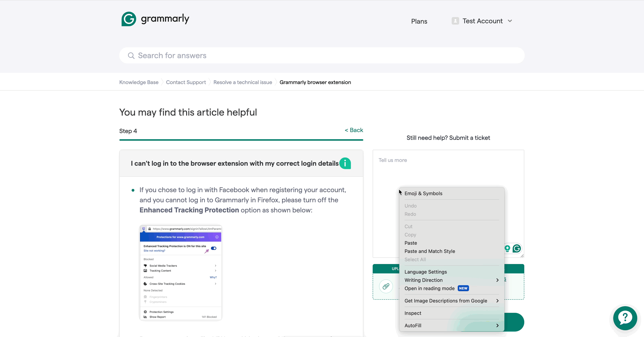Click the green info icon beside heading
This screenshot has width=644, height=337.
coord(345,163)
